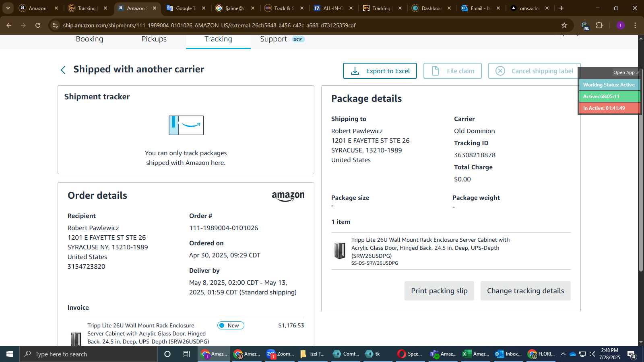This screenshot has width=644, height=362.
Task: Click the browser forward arrow
Action: tap(23, 25)
